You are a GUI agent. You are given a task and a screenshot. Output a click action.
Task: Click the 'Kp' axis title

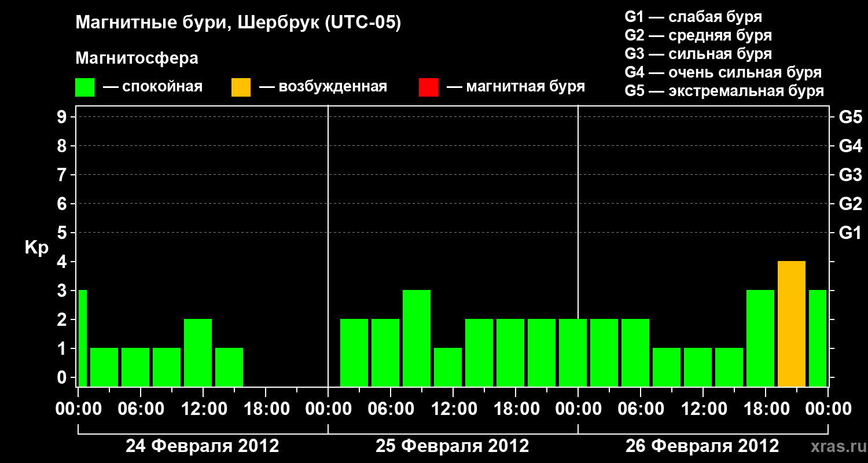(x=36, y=248)
